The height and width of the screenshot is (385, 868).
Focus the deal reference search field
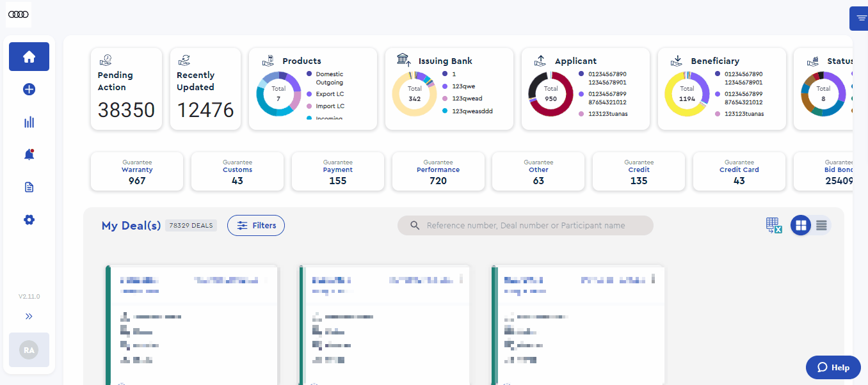(x=525, y=225)
